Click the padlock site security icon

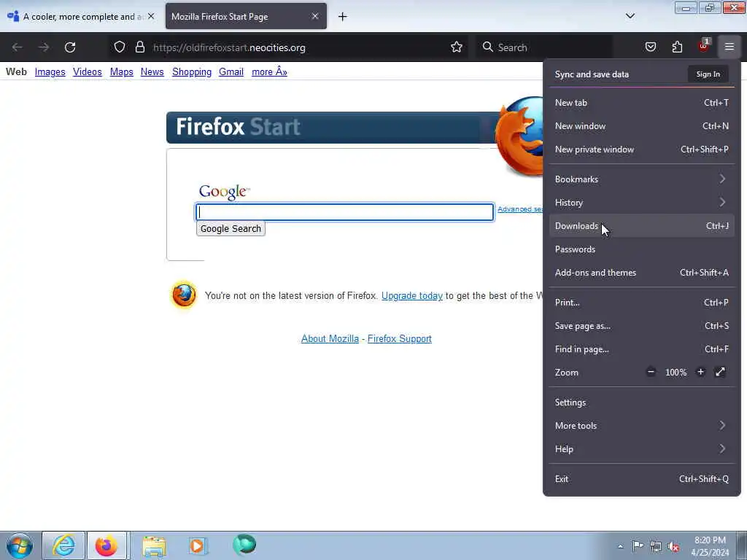pyautogui.click(x=139, y=47)
